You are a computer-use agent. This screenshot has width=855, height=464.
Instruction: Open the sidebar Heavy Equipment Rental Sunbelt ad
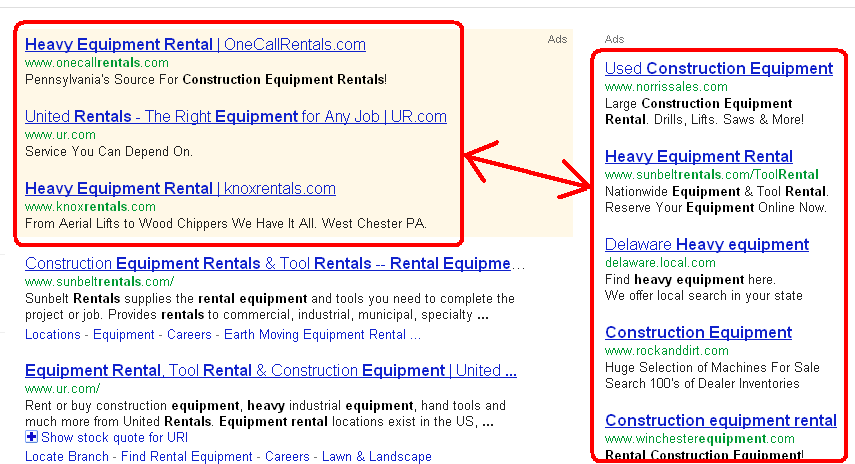[x=699, y=156]
